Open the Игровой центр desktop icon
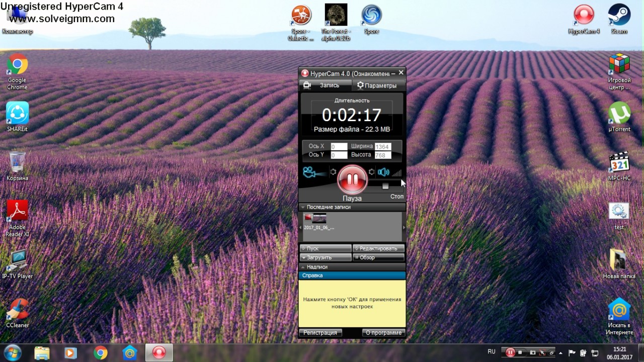The height and width of the screenshot is (362, 644). point(619,72)
